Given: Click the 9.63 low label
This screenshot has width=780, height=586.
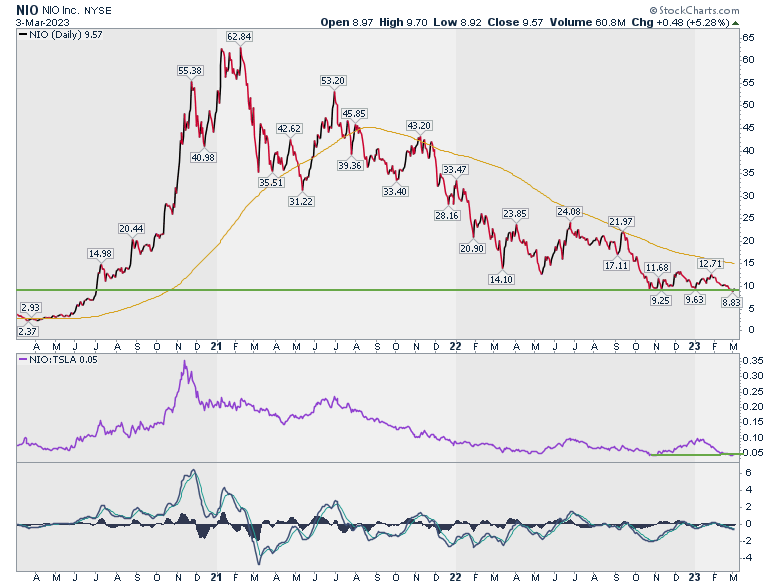Looking at the screenshot, I should tap(694, 299).
